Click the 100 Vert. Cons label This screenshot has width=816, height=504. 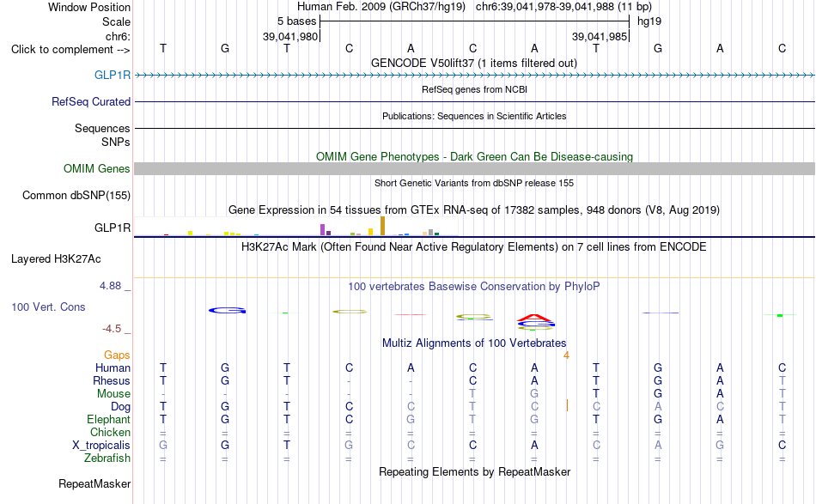coord(48,307)
